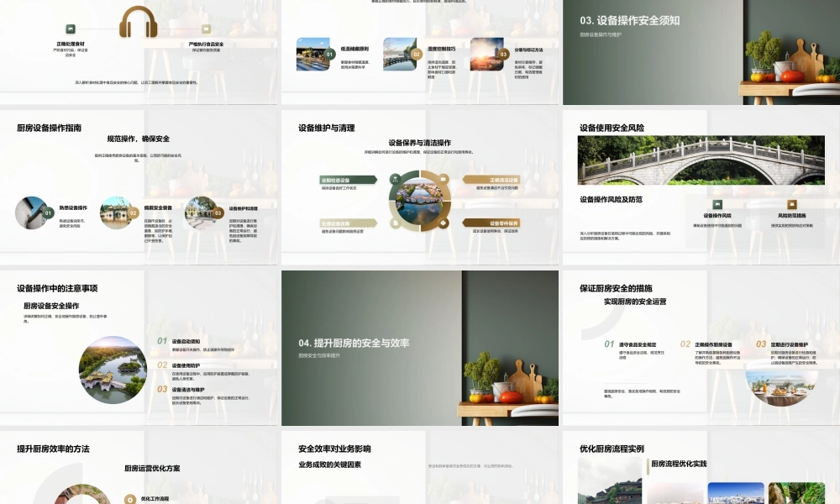Image resolution: width=840 pixels, height=504 pixels.
Task: Click the 规范操作，确保安全 heading
Action: 139,139
